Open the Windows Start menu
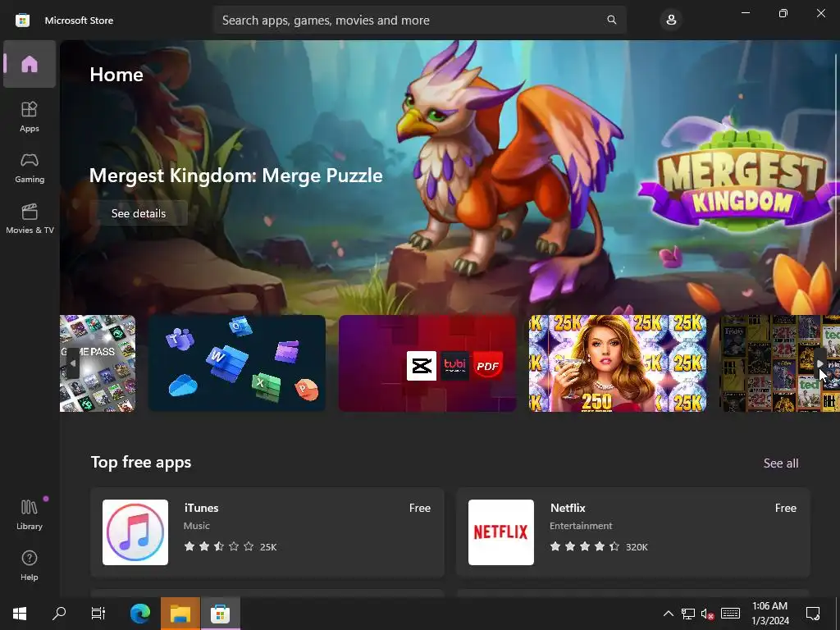This screenshot has width=840, height=630. coord(20,614)
